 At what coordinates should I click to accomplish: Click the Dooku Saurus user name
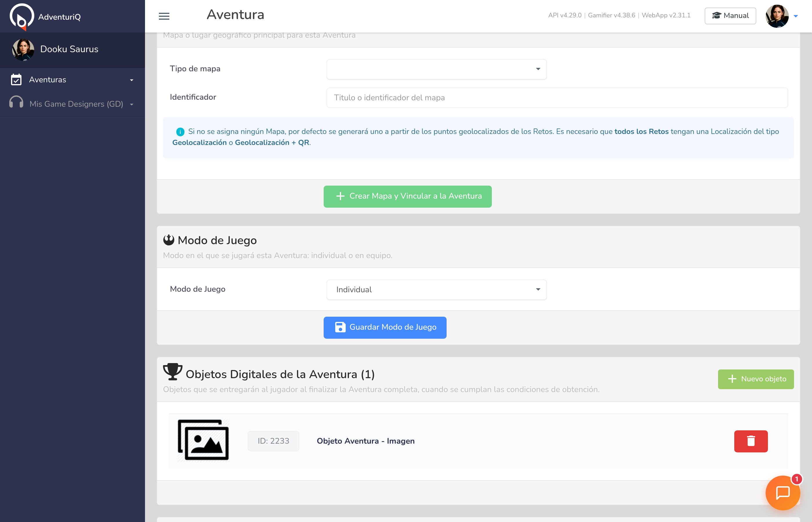(69, 49)
